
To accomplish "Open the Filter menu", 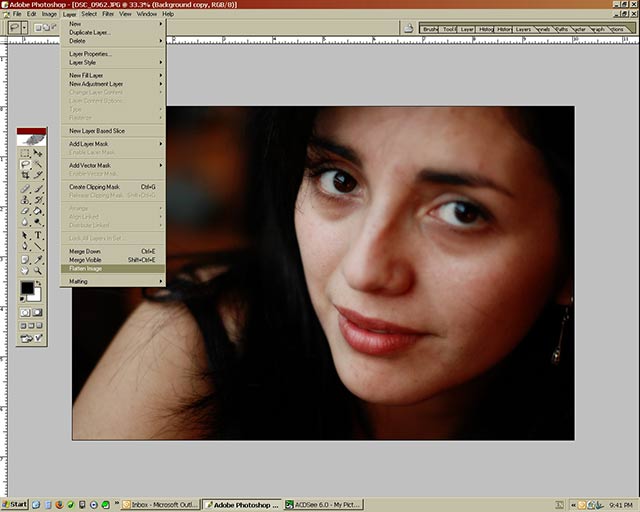I will [108, 14].
